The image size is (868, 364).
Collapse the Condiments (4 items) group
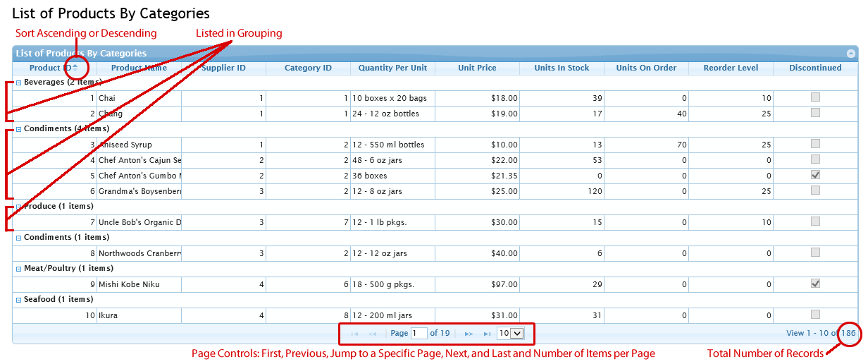coord(19,129)
